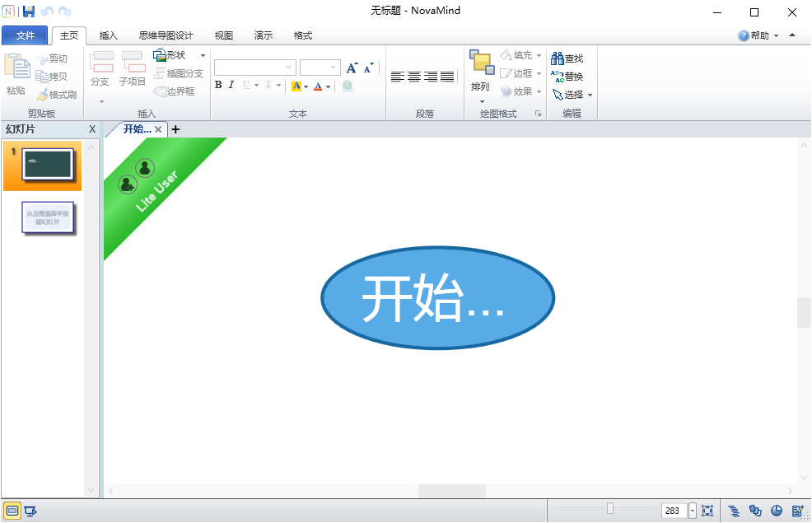Open the outline view icon in status bar

point(735,511)
